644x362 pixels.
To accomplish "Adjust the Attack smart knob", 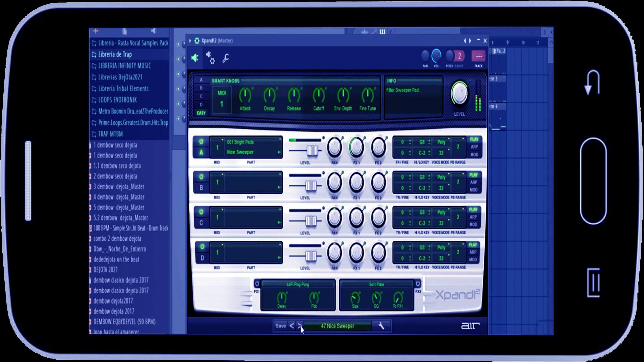I will coord(245,95).
